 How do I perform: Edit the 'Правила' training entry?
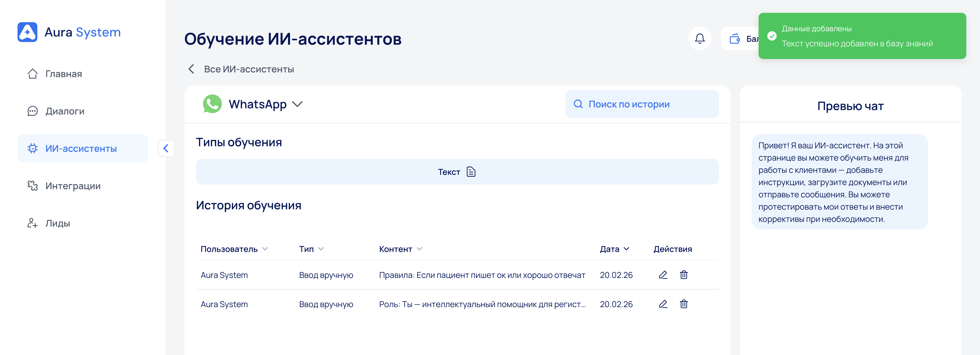663,275
